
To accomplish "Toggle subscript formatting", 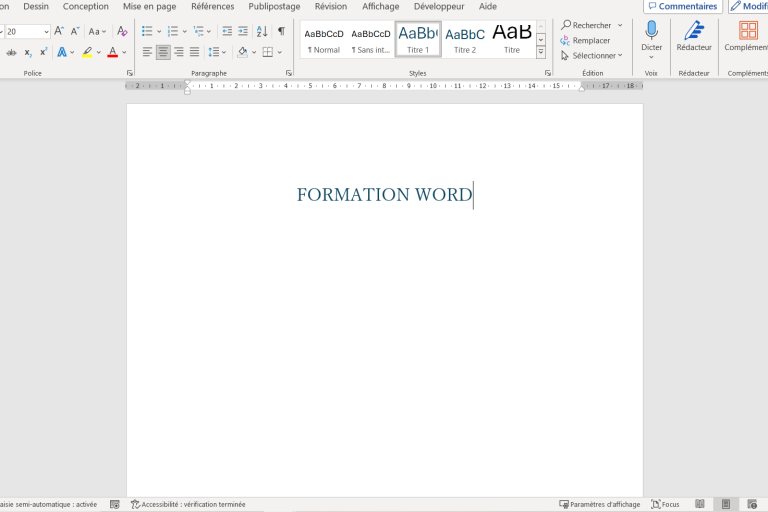I will pos(28,52).
